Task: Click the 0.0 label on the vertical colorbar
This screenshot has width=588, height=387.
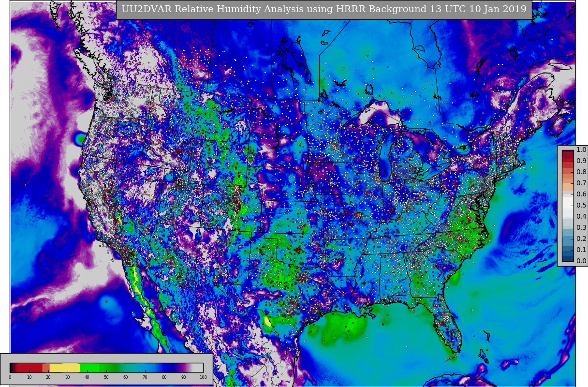Action: coord(581,261)
